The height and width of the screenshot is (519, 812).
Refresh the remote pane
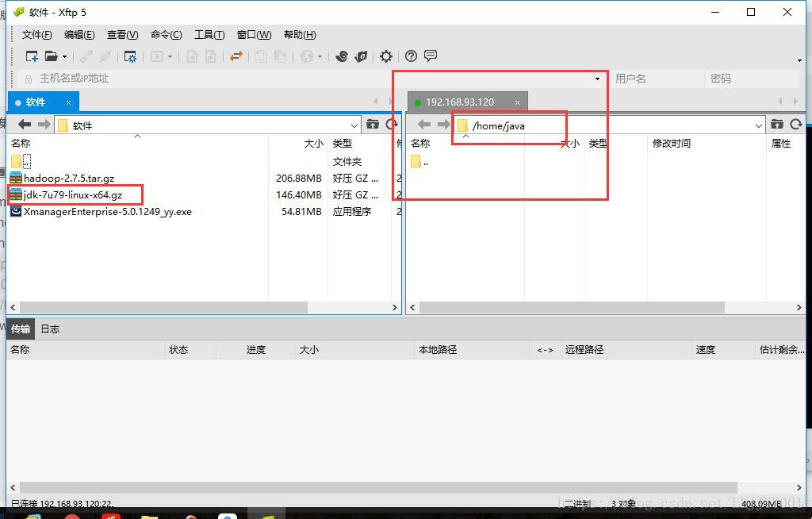click(x=796, y=124)
